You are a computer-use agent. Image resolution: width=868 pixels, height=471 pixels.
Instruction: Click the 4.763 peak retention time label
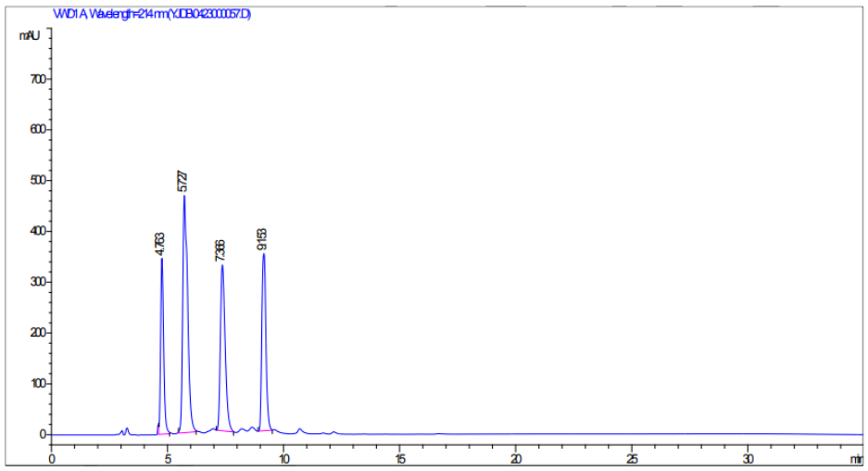[160, 243]
